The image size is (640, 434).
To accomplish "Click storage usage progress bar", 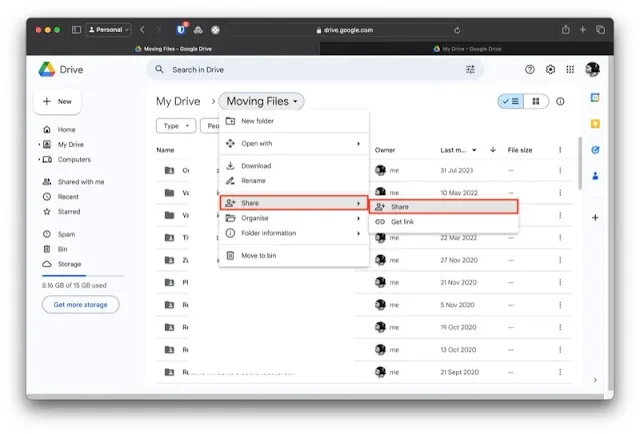I will click(x=83, y=276).
